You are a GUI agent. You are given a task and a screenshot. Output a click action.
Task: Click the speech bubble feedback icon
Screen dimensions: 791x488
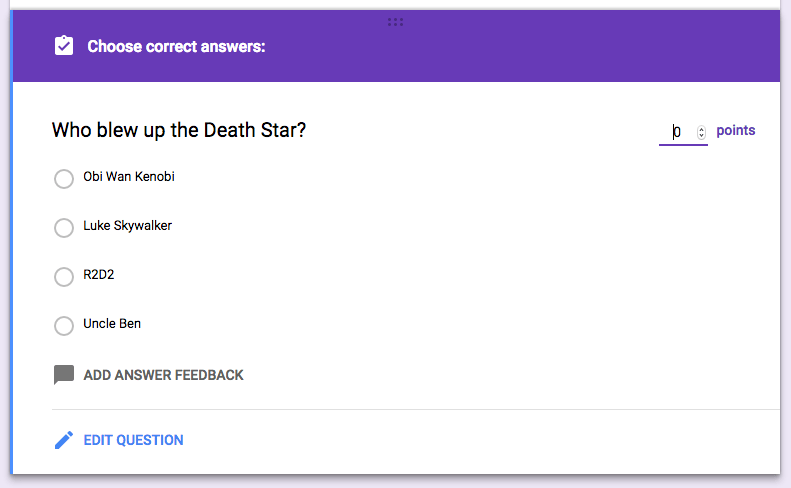64,375
